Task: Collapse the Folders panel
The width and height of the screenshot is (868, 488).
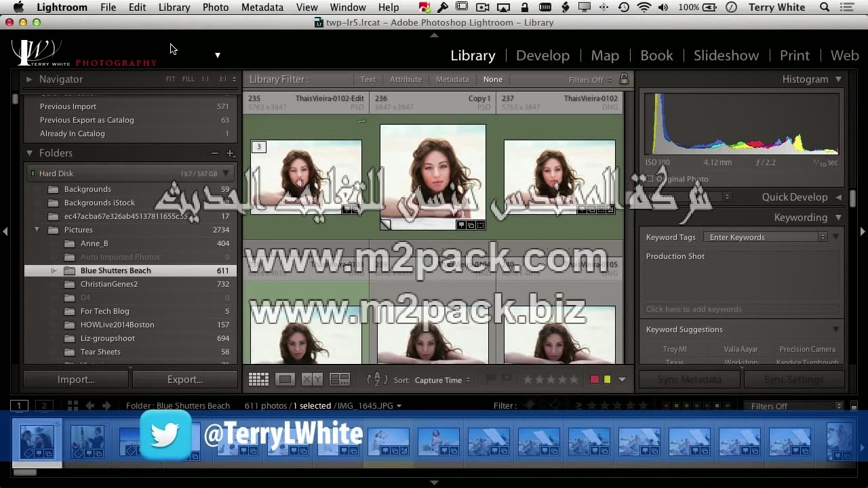Action: (29, 153)
